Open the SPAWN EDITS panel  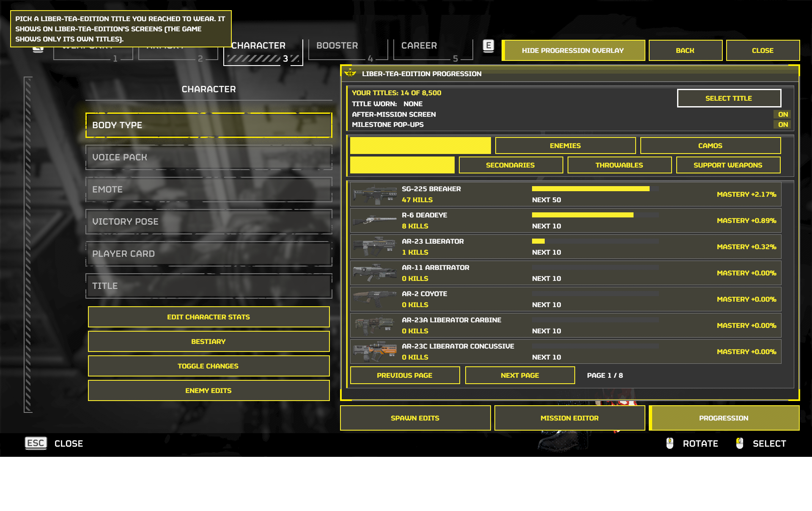click(x=415, y=418)
